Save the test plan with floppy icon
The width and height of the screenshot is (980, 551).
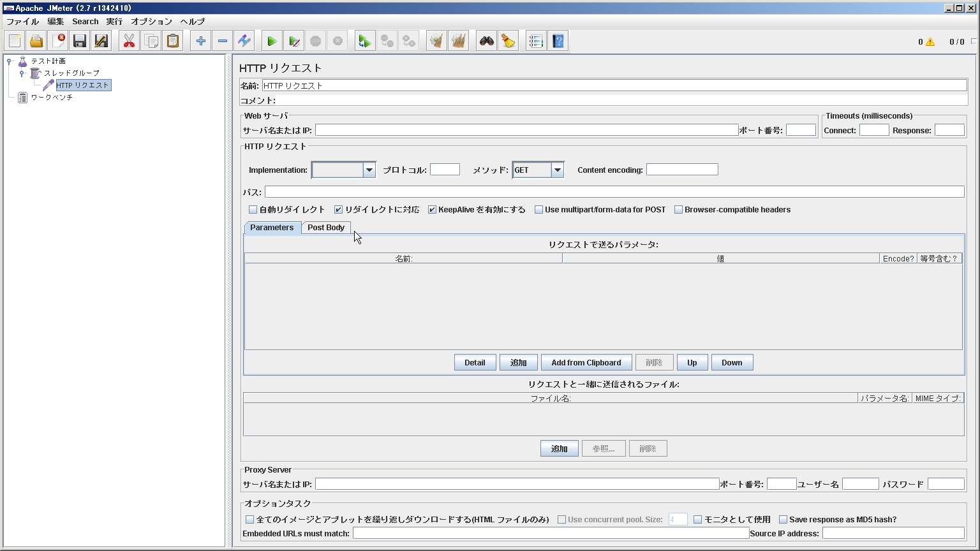[80, 41]
